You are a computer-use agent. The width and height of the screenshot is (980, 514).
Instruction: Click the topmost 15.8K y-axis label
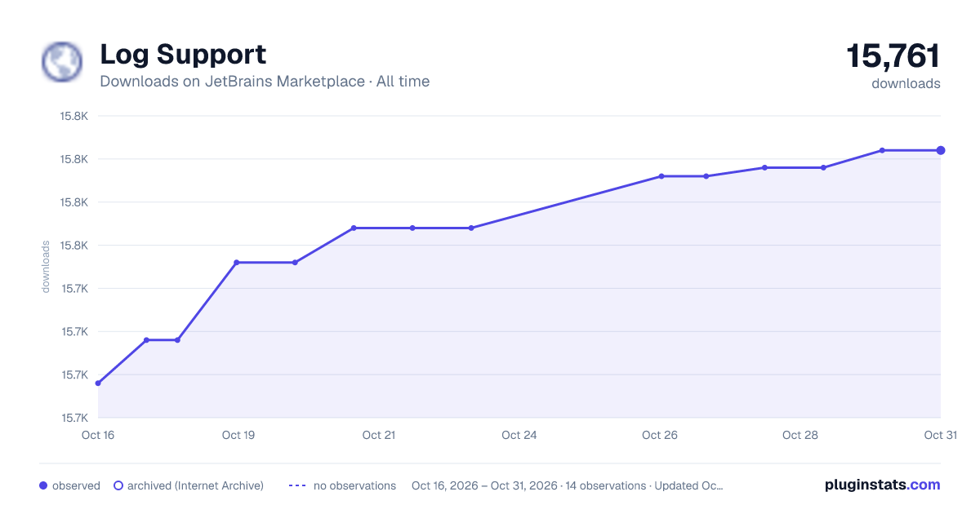coord(74,116)
